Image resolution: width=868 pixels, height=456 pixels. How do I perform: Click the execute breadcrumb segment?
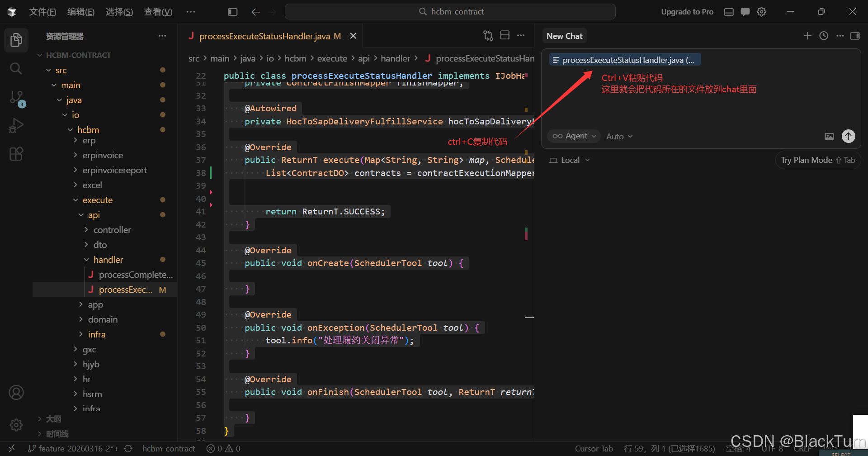pyautogui.click(x=332, y=58)
